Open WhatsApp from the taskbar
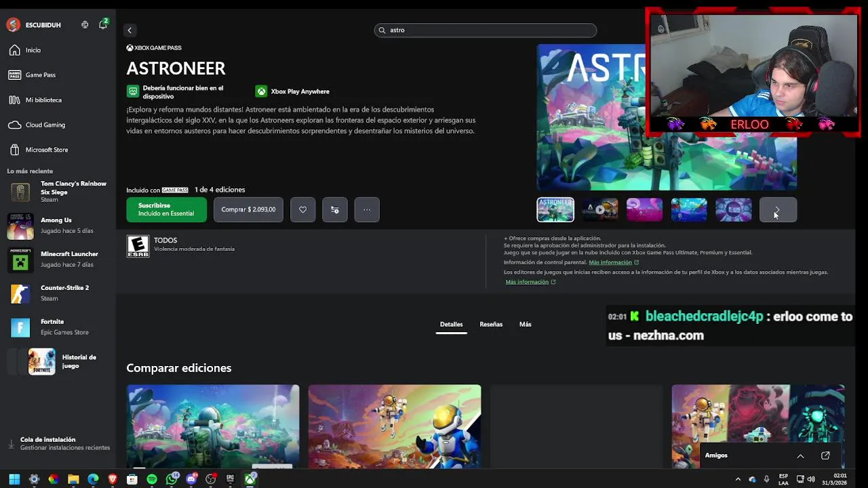Screen dimensions: 868x488 (172, 479)
